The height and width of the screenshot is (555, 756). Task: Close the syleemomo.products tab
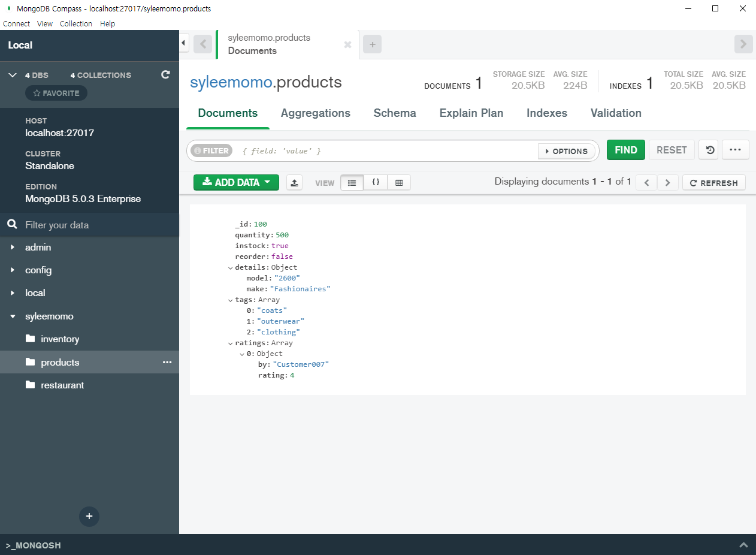coord(347,44)
